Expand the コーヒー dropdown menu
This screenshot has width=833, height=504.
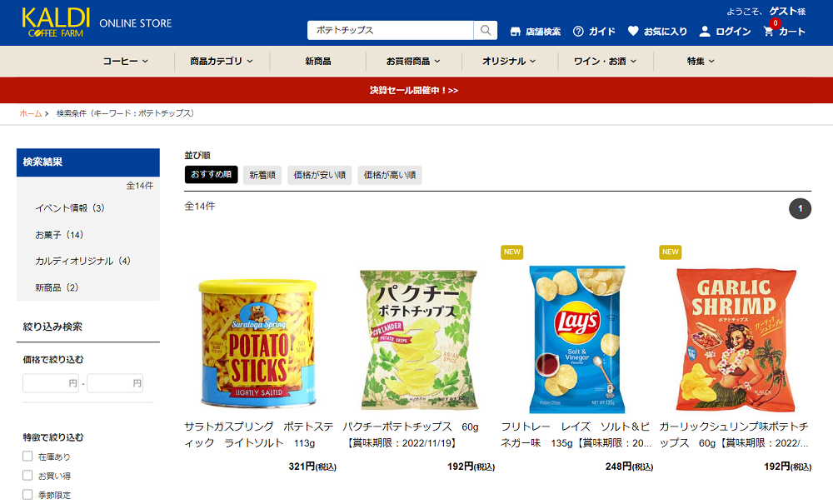coord(126,61)
